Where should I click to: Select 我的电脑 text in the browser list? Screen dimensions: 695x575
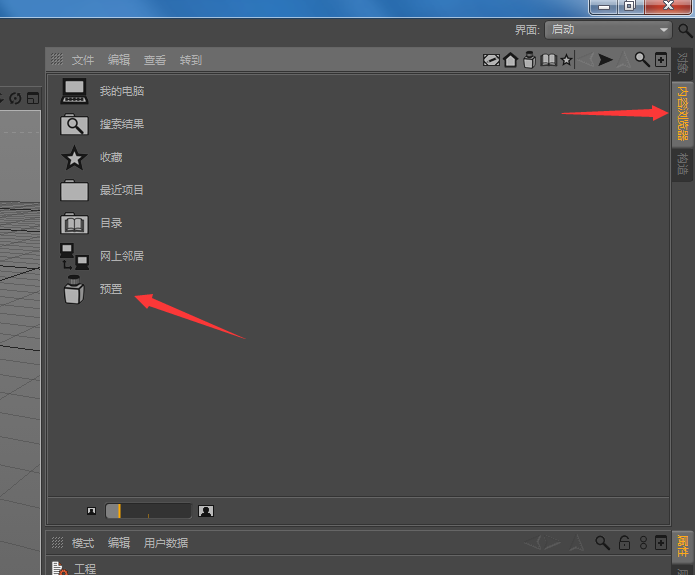pyautogui.click(x=122, y=91)
